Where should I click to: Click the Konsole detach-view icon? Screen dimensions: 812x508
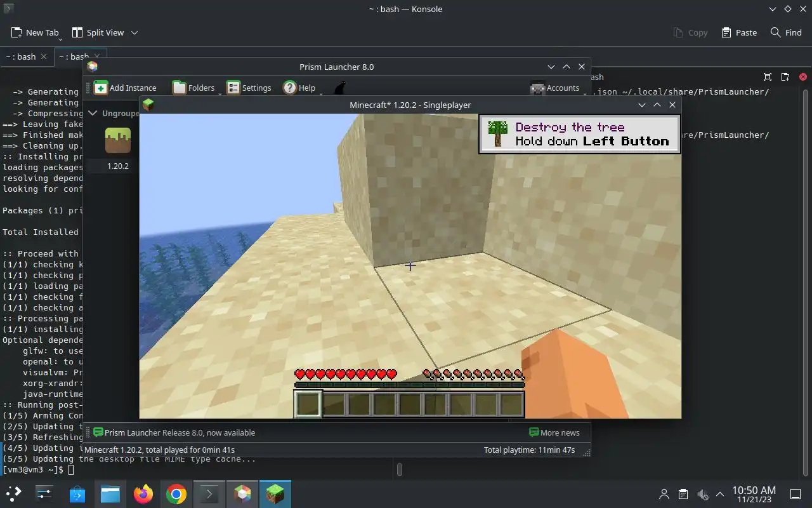tap(785, 77)
